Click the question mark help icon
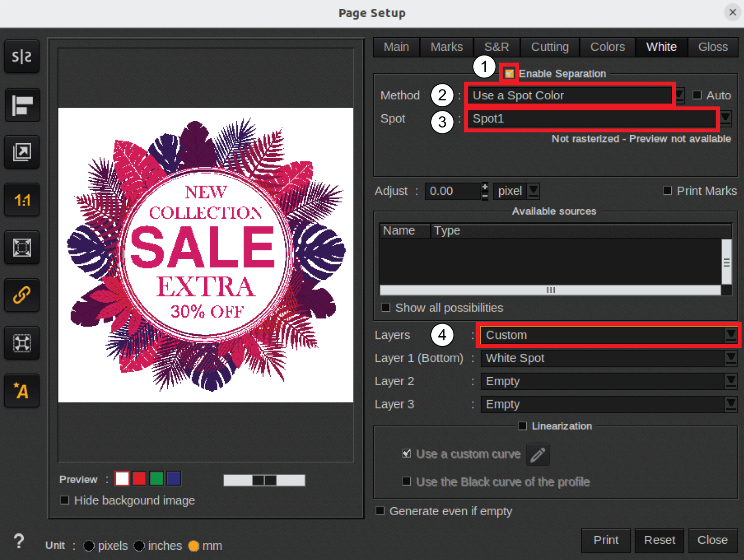 pos(19,541)
